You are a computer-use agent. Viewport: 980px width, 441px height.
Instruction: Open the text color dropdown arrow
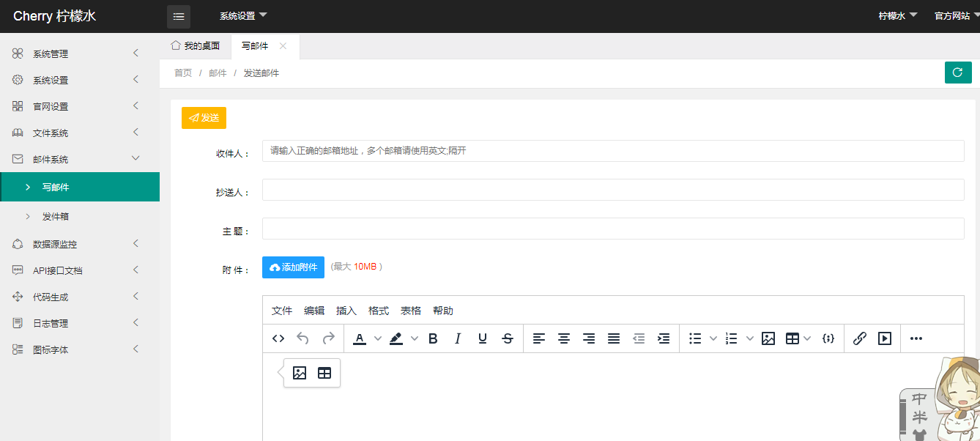[x=378, y=338]
